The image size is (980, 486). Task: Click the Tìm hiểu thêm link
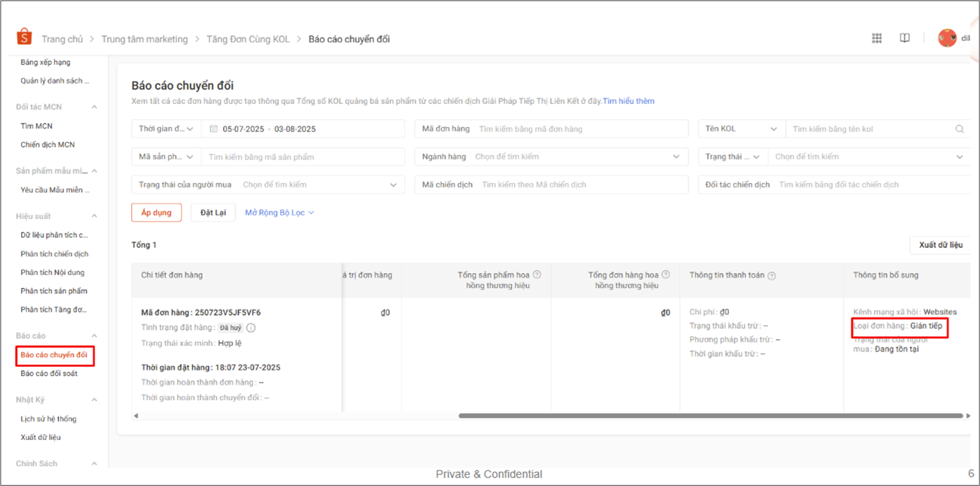[x=628, y=101]
